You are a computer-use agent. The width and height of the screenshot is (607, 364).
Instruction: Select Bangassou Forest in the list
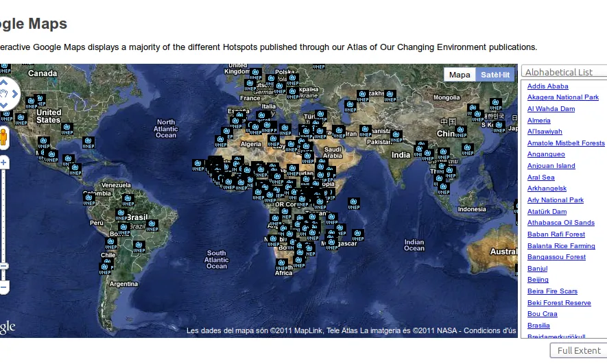pyautogui.click(x=556, y=257)
